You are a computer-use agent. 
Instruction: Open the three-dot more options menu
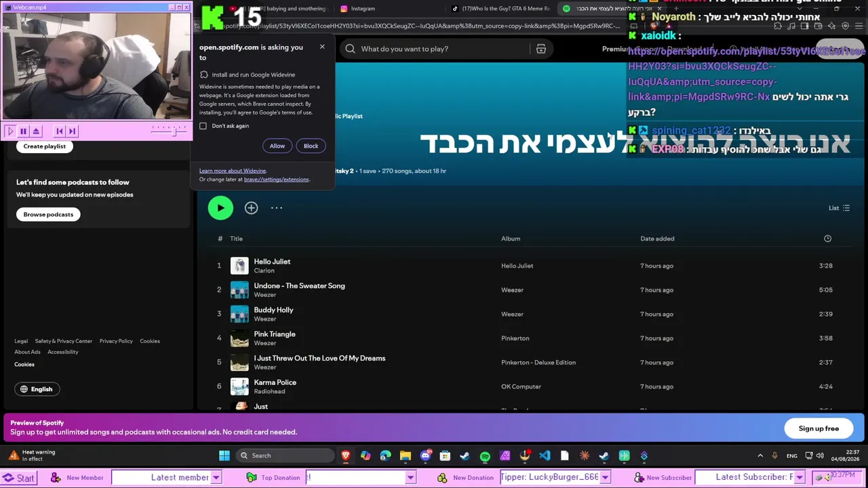pos(277,208)
